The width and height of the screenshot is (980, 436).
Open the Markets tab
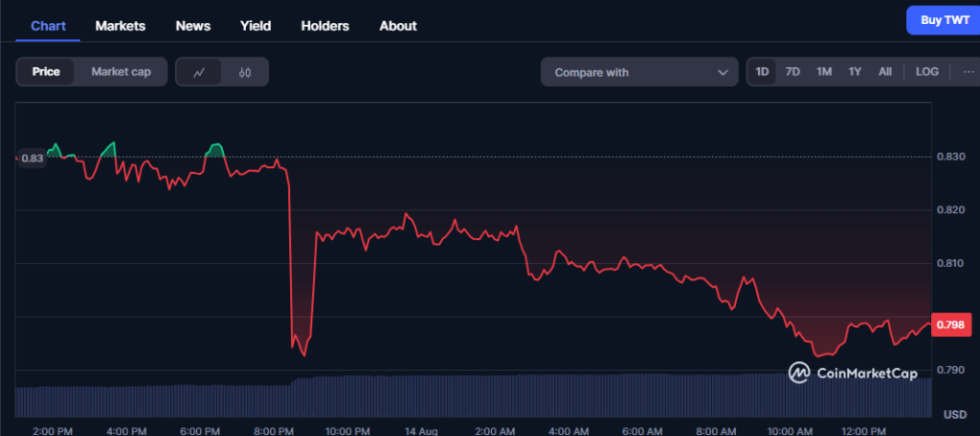[x=121, y=26]
